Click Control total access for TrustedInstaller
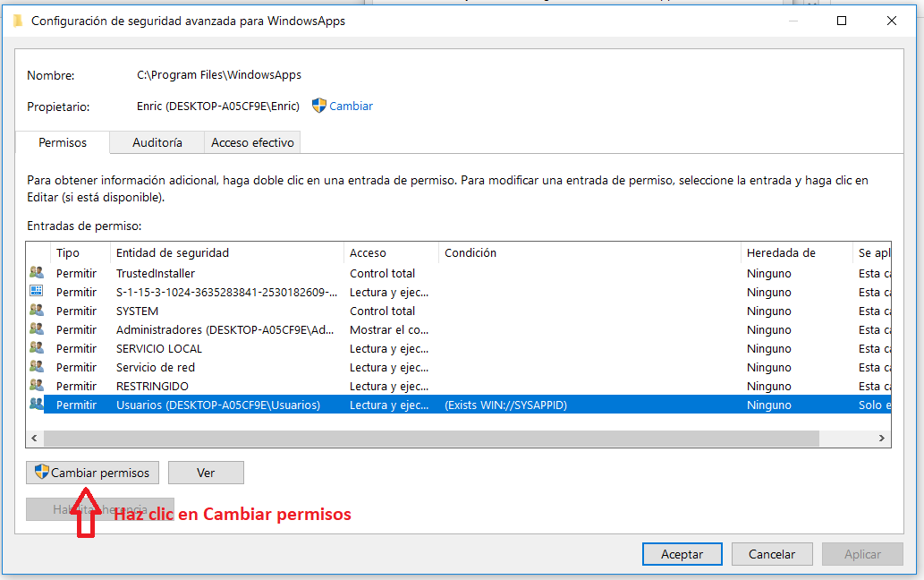This screenshot has height=580, width=924. click(x=383, y=274)
